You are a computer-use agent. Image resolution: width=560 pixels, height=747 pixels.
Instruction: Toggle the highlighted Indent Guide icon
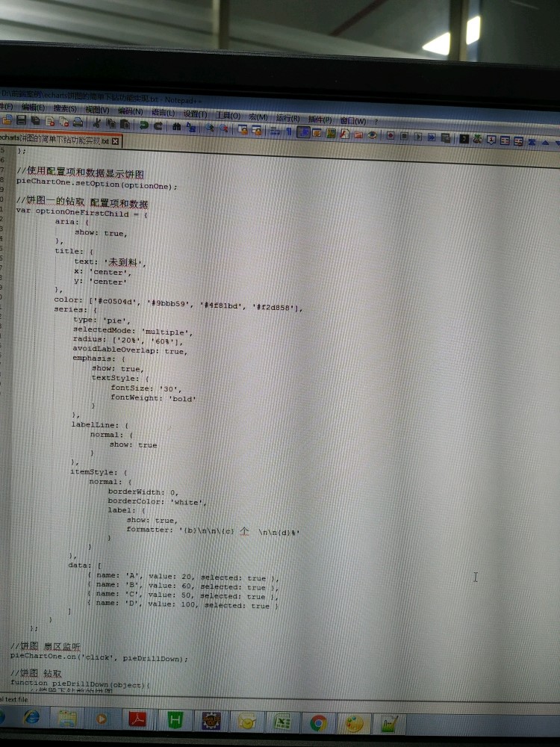(x=303, y=132)
